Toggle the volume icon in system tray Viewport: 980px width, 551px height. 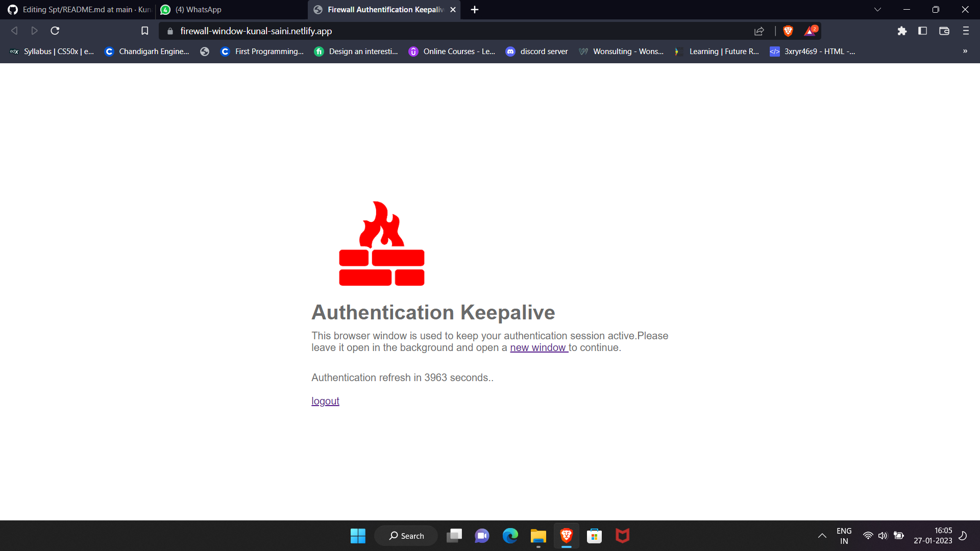pos(883,536)
